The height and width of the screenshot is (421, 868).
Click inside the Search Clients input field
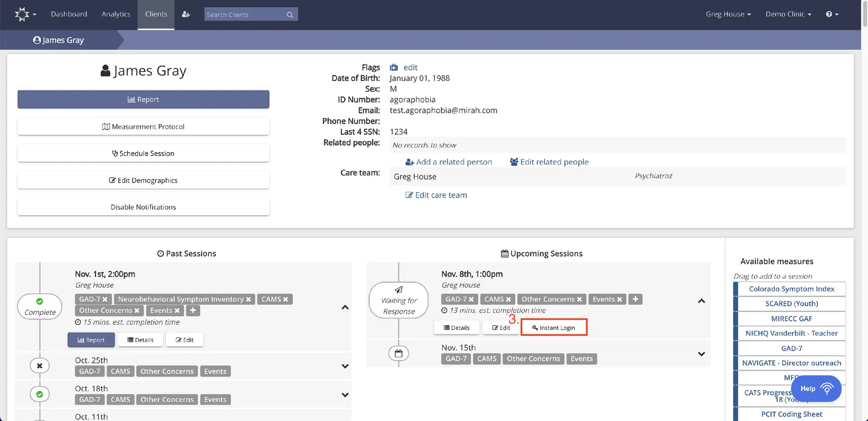pyautogui.click(x=244, y=14)
